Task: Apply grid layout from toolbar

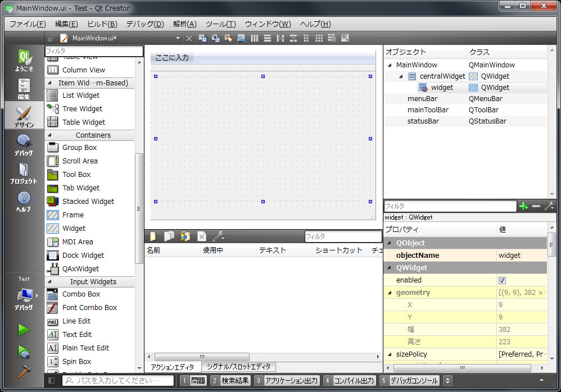Action: [x=319, y=38]
